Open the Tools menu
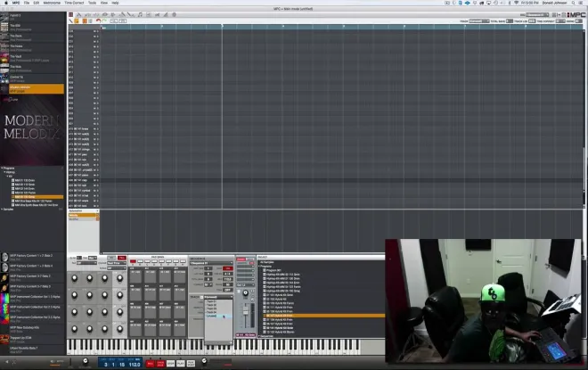588x370 pixels. (93, 3)
